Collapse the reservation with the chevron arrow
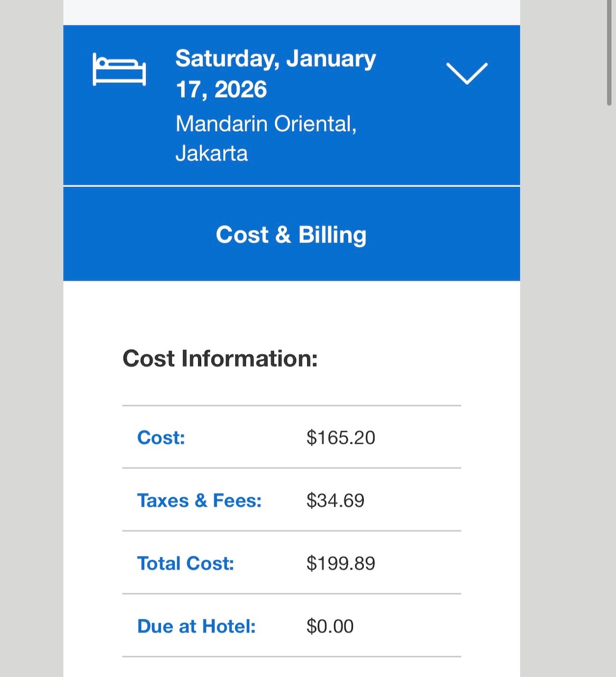This screenshot has width=616, height=677. click(466, 73)
